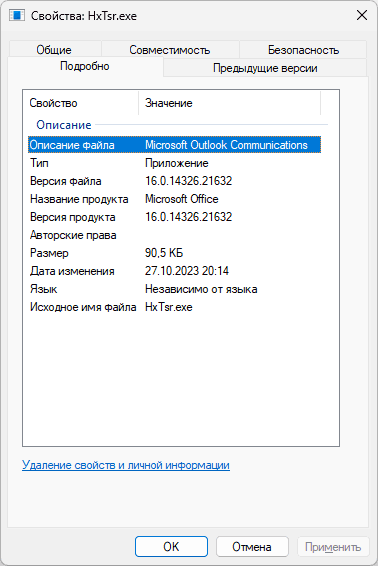Select the Подробно tab
The width and height of the screenshot is (378, 566).
85,66
